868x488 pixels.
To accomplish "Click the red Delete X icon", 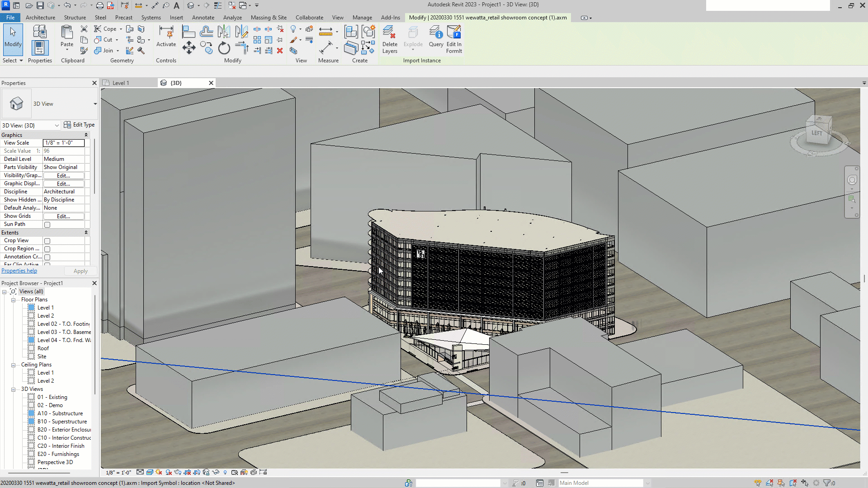I will click(x=280, y=51).
